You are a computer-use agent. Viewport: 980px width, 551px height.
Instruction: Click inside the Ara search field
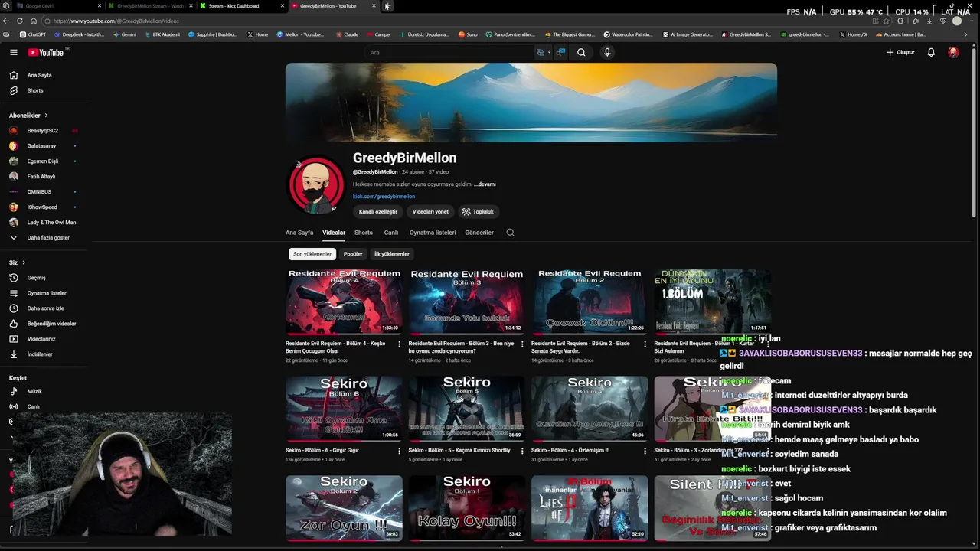[x=448, y=52]
